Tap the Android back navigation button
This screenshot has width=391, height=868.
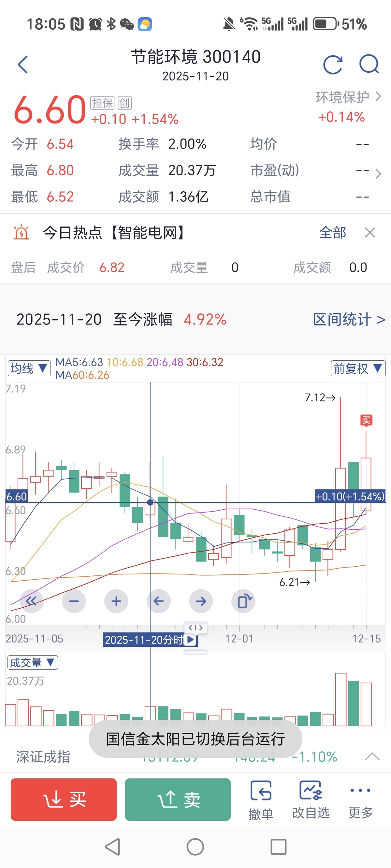pyautogui.click(x=113, y=846)
